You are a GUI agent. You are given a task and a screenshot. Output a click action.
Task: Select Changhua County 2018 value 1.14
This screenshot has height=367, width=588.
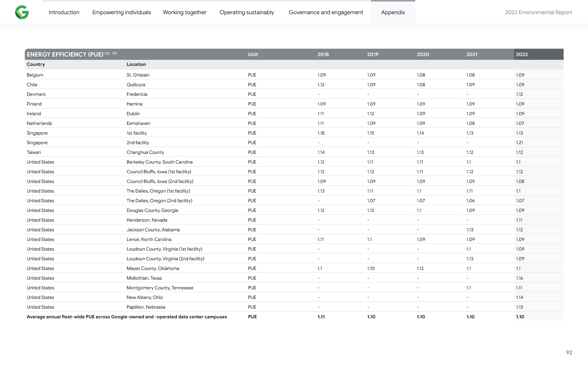pyautogui.click(x=321, y=152)
